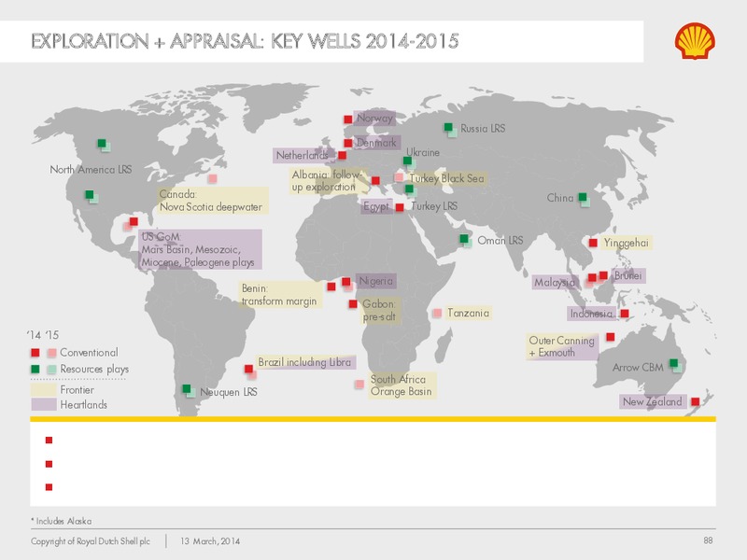Click the yellow Frontier legend swatch
Viewport: 747px width, 560px height.
pyautogui.click(x=44, y=389)
